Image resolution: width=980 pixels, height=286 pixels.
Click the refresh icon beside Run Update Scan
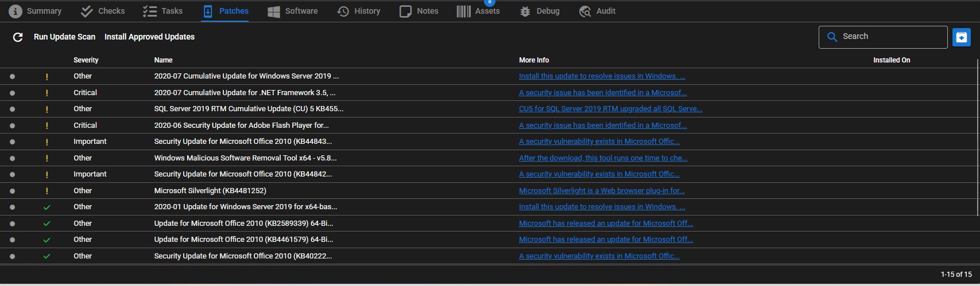click(18, 37)
